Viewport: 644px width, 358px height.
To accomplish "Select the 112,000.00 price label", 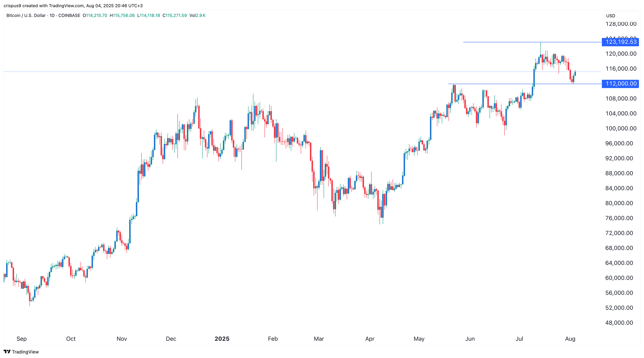I will (621, 84).
